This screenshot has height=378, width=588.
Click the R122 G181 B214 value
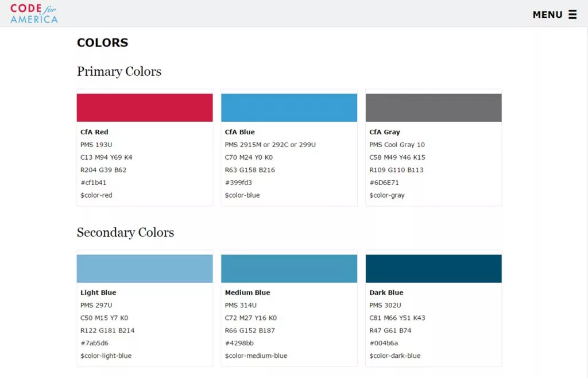click(x=107, y=330)
